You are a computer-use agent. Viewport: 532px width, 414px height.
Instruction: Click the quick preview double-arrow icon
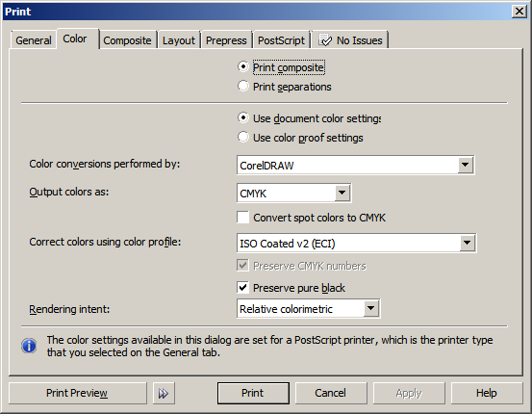tap(164, 393)
